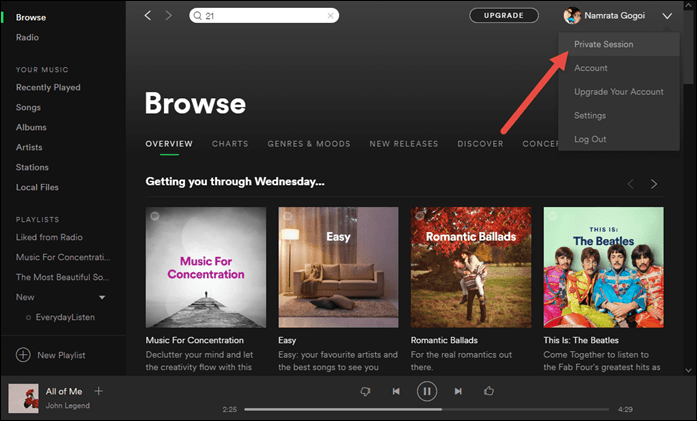Screen dimensions: 697x421
Task: Click the back navigation arrow
Action: tap(148, 16)
